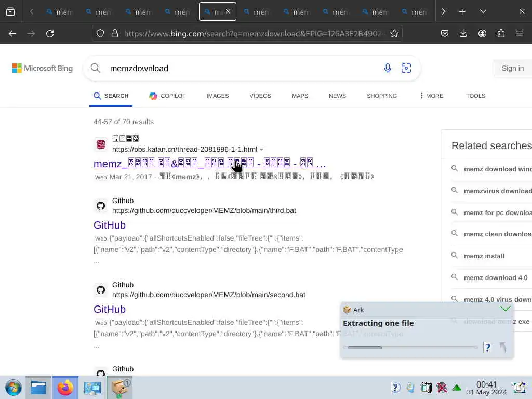
Task: Close the active memzdownload tab
Action: [228, 11]
